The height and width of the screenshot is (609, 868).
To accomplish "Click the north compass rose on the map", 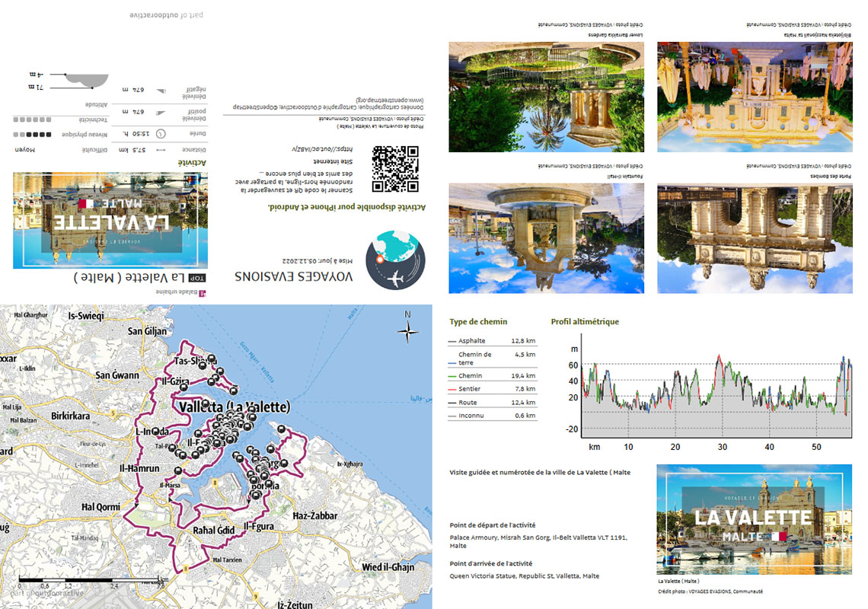I will tap(408, 331).
